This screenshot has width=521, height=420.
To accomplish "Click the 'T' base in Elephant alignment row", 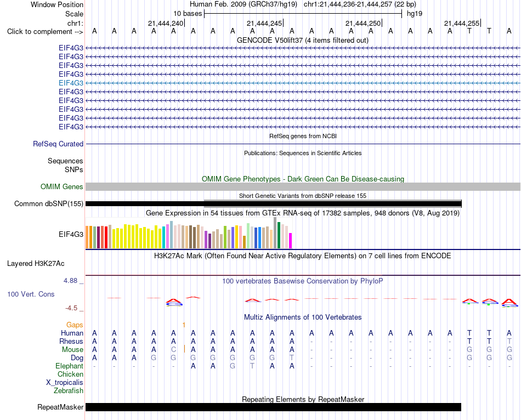I will [252, 366].
